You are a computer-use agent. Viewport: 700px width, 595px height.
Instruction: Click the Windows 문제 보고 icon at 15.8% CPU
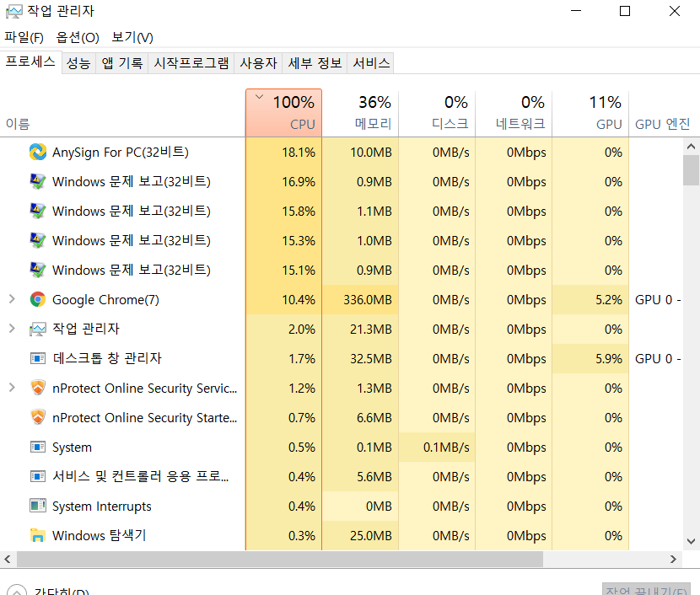(x=38, y=211)
